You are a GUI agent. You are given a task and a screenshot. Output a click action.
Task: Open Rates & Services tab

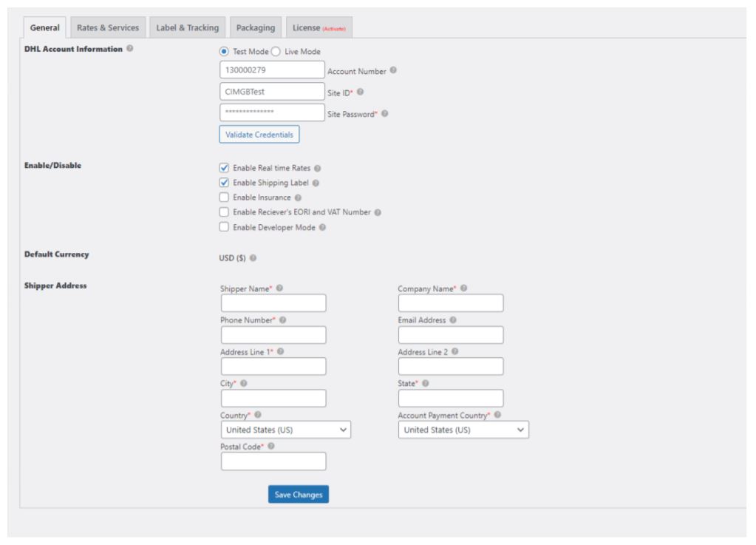108,27
